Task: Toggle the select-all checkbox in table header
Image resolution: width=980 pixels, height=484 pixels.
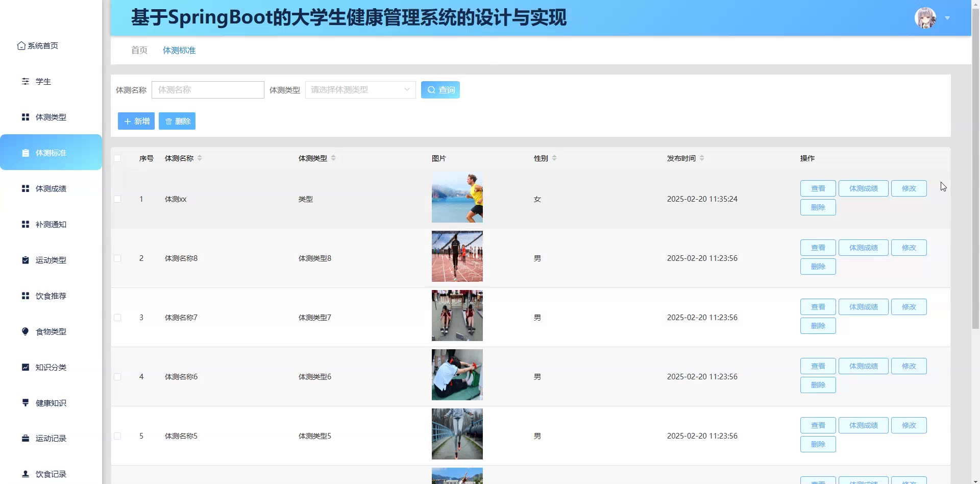Action: pyautogui.click(x=117, y=158)
